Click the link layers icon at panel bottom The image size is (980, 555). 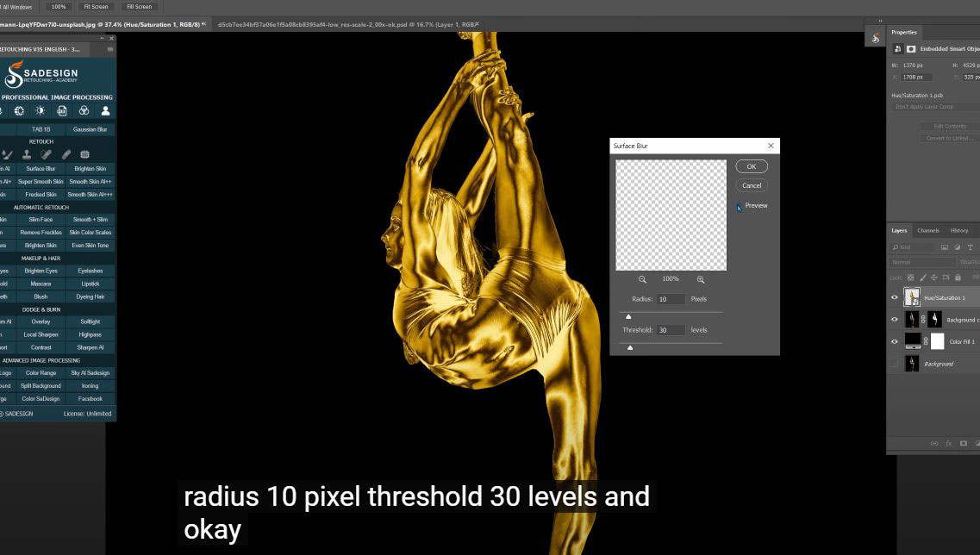click(x=934, y=443)
